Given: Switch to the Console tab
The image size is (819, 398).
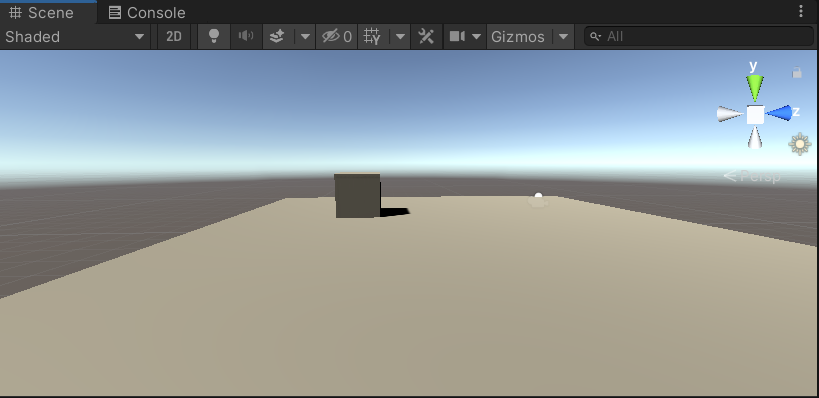Looking at the screenshot, I should coord(147,13).
